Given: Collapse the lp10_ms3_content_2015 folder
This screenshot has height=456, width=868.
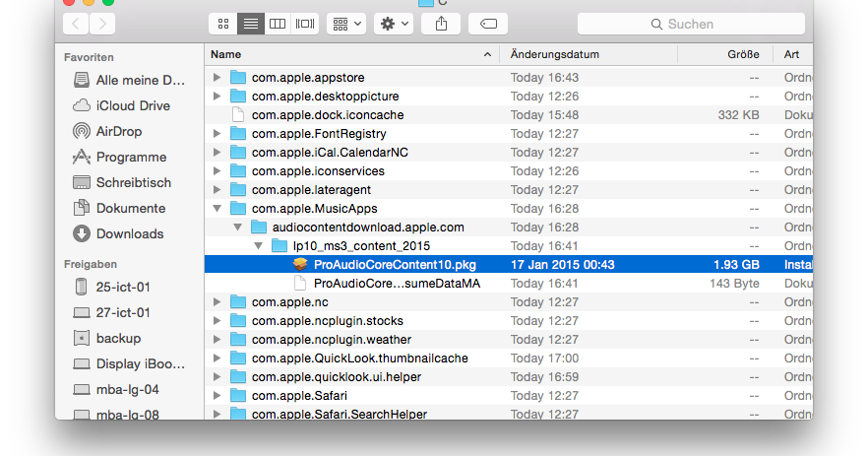Looking at the screenshot, I should (259, 246).
